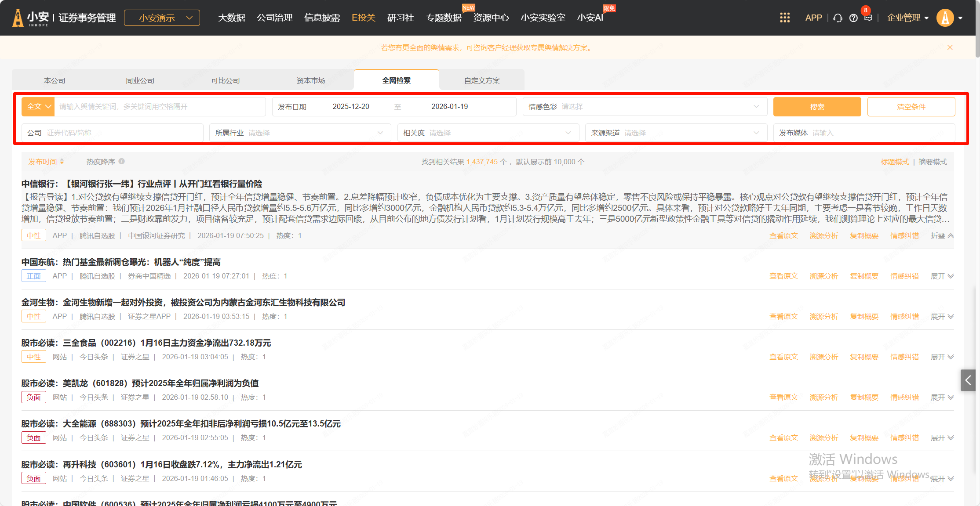Click the orange user avatar icon
This screenshot has width=980, height=506.
944,18
